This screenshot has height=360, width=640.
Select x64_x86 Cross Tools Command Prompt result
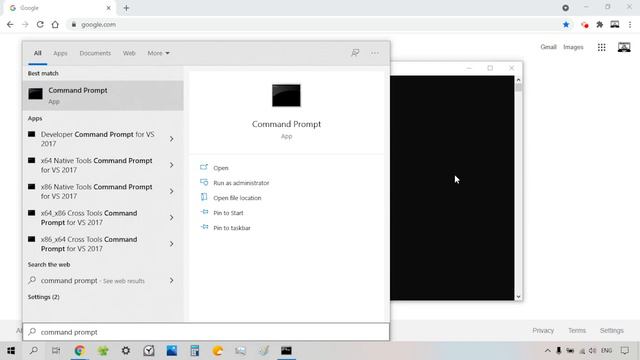click(89, 218)
